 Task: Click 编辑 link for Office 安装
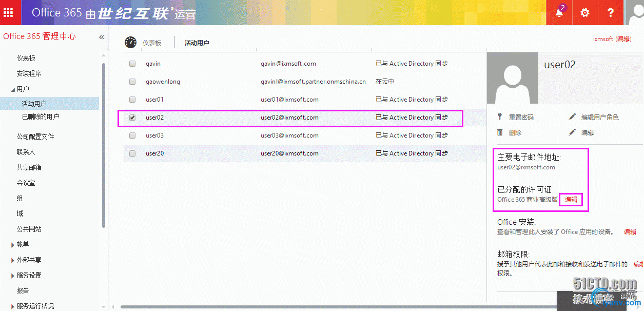click(x=630, y=232)
